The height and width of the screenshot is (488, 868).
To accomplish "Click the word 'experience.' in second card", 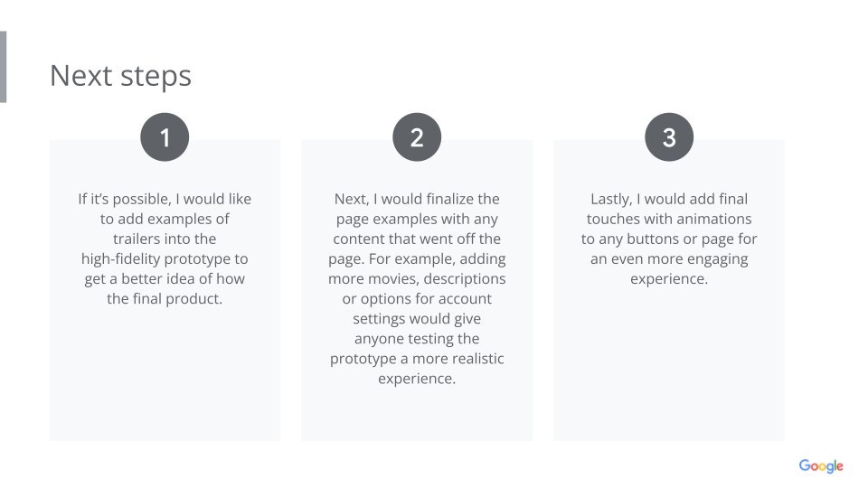I will pyautogui.click(x=417, y=379).
